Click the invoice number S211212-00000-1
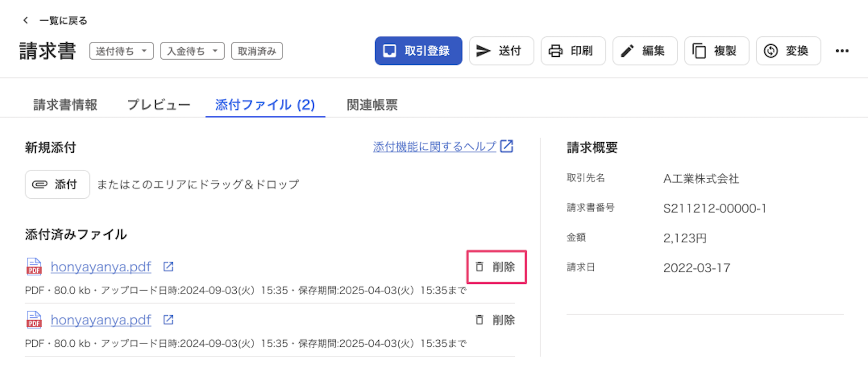The width and height of the screenshot is (868, 368). coord(714,209)
